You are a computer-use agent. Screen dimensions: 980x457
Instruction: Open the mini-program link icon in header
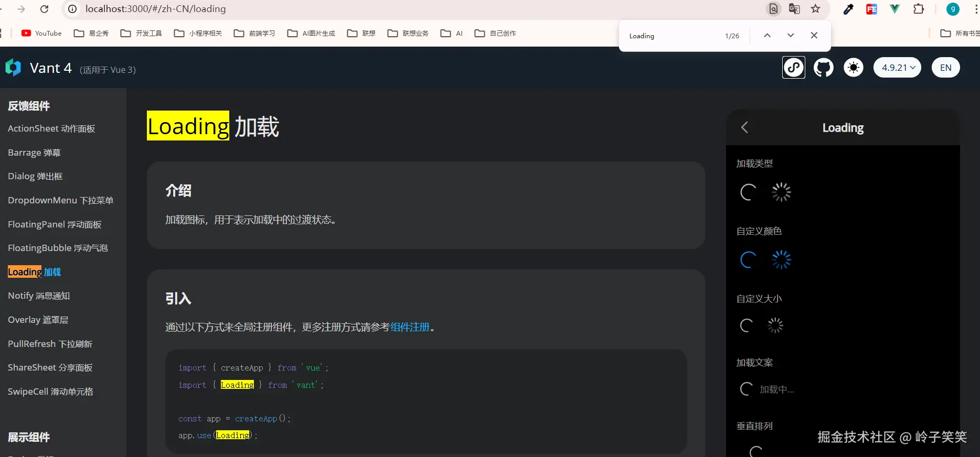click(x=793, y=67)
